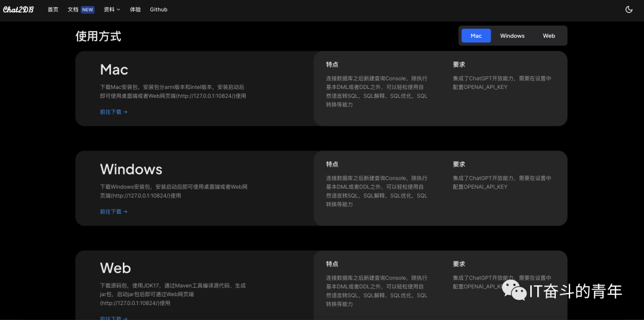
Task: Click 要求 heading in Windows card
Action: coord(459,164)
